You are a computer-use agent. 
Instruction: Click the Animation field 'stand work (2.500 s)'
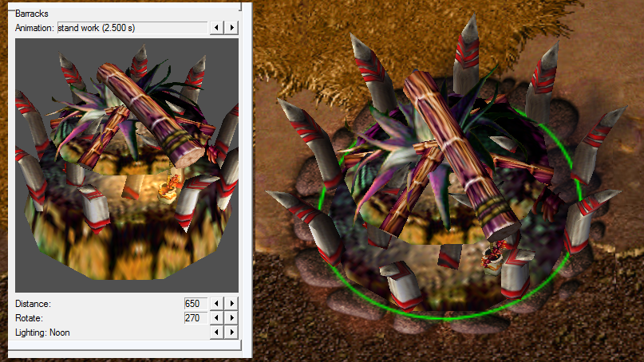tap(132, 28)
